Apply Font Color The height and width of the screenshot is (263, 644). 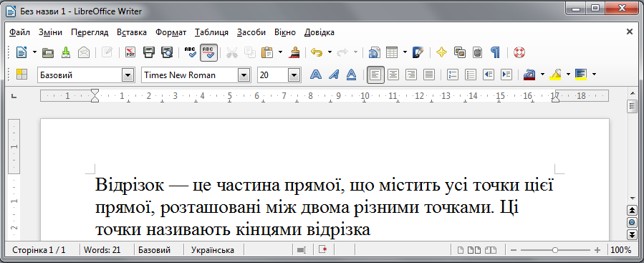(x=529, y=75)
